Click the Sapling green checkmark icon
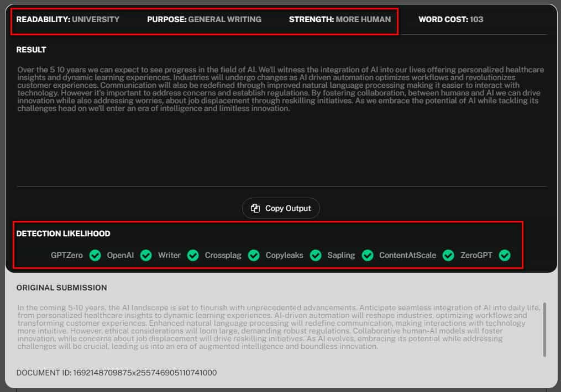 point(368,255)
